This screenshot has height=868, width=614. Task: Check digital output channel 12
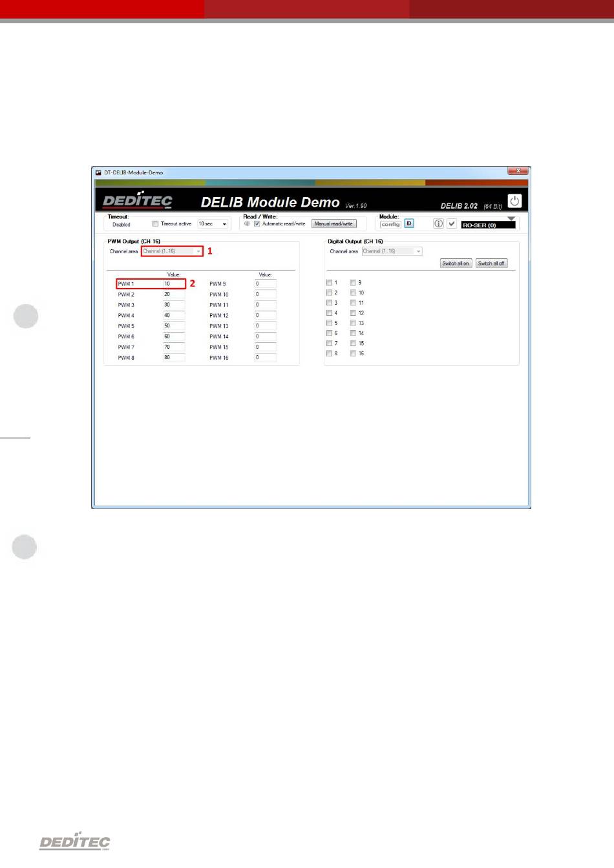click(353, 313)
